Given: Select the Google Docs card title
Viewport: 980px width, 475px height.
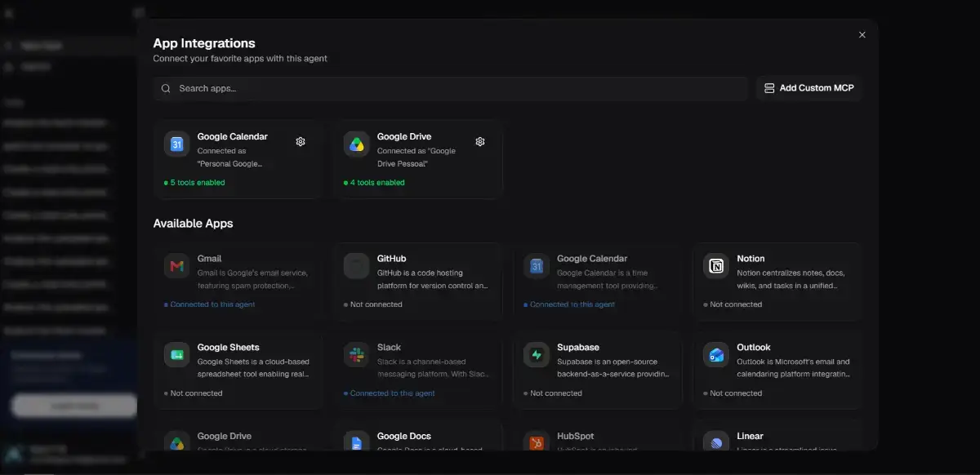Looking at the screenshot, I should pyautogui.click(x=404, y=437).
